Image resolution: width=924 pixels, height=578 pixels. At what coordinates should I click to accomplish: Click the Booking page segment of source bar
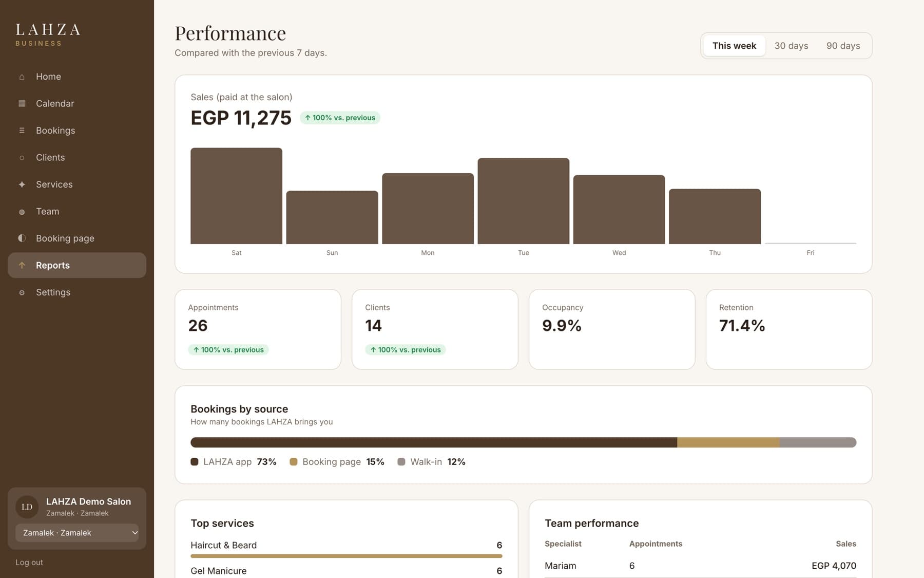tap(728, 442)
